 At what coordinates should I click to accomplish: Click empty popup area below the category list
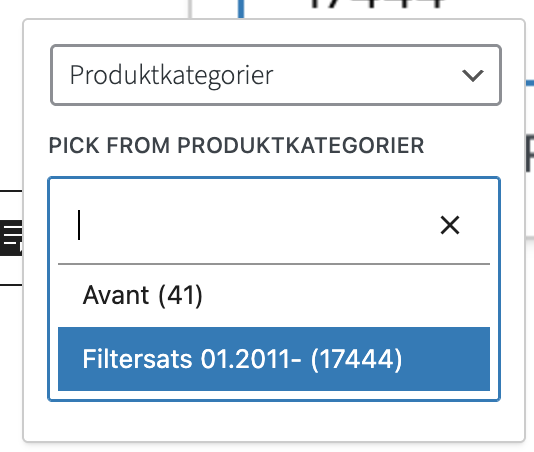[x=274, y=421]
